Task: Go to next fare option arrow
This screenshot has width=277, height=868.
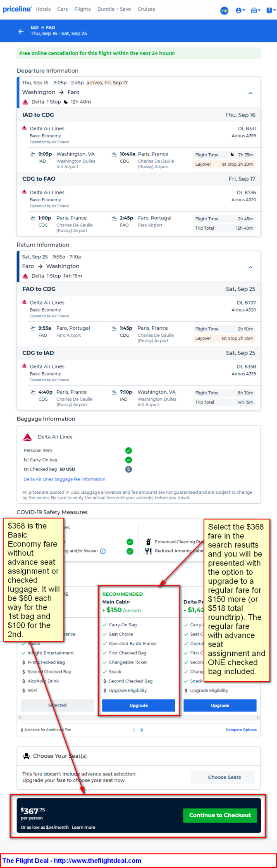Action: click(x=142, y=730)
